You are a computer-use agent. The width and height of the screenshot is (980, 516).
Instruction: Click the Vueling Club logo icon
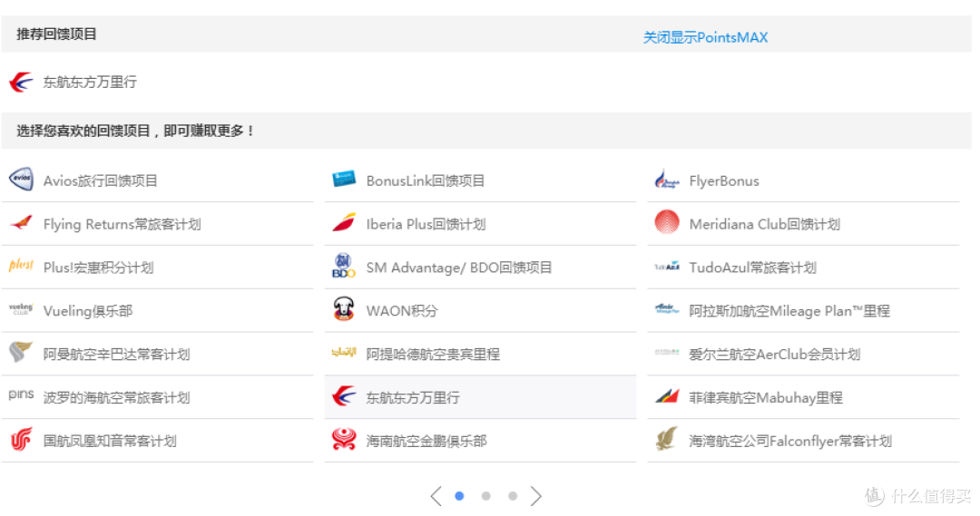point(21,308)
